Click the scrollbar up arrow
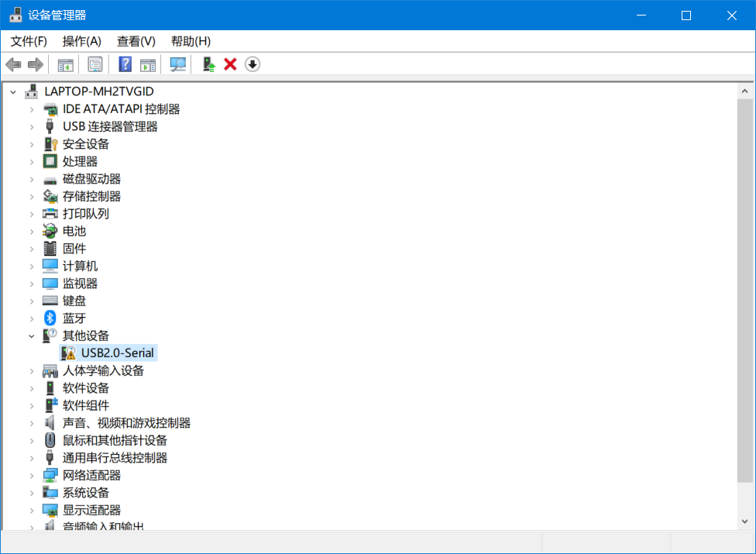This screenshot has height=554, width=756. coord(744,91)
